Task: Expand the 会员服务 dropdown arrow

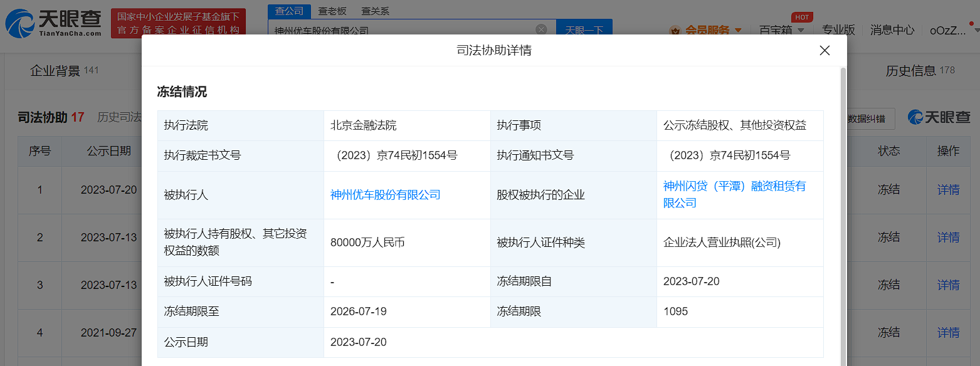Action: click(738, 30)
